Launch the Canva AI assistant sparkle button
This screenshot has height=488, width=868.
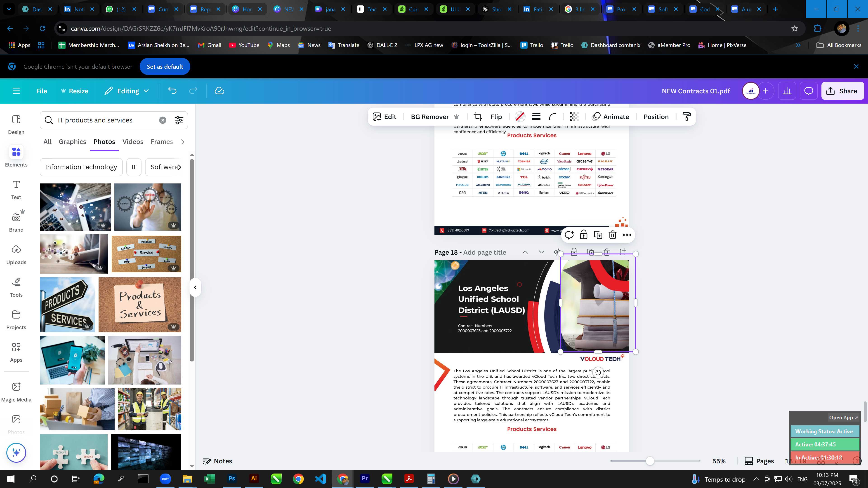coord(16,453)
